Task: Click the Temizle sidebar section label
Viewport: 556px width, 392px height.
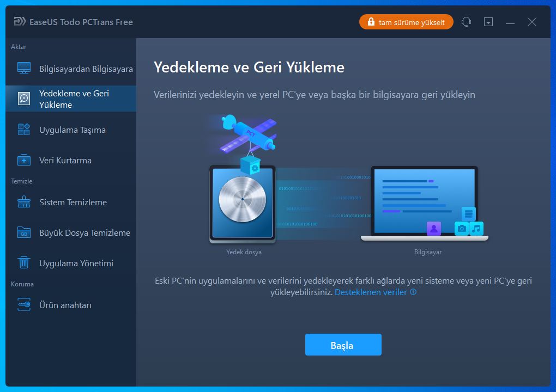Action: pos(22,181)
